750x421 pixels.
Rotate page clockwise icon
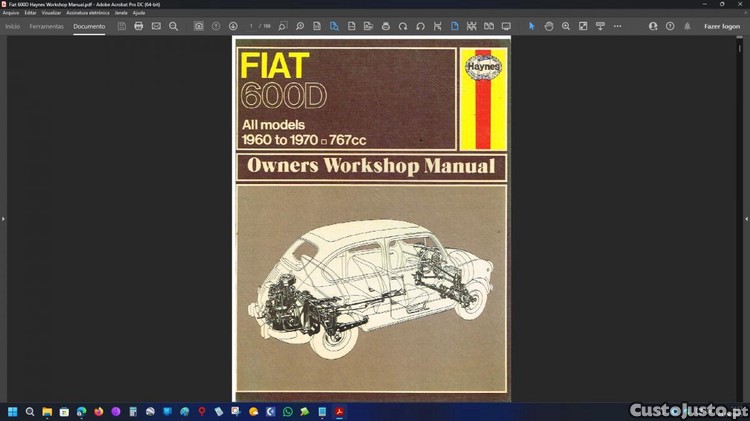(x=403, y=26)
